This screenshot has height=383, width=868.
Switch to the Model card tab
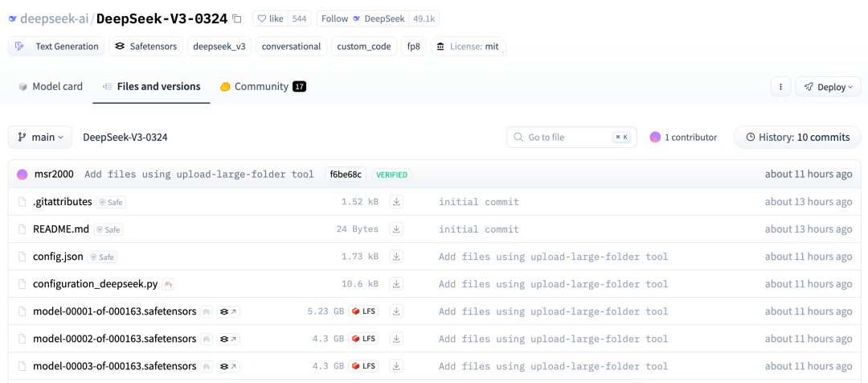51,86
